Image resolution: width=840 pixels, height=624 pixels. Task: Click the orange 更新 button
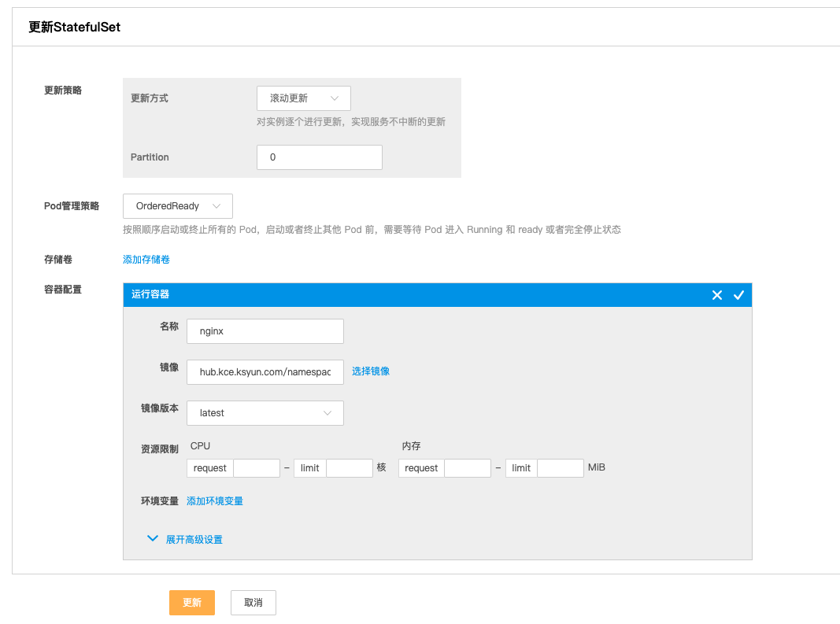tap(192, 603)
